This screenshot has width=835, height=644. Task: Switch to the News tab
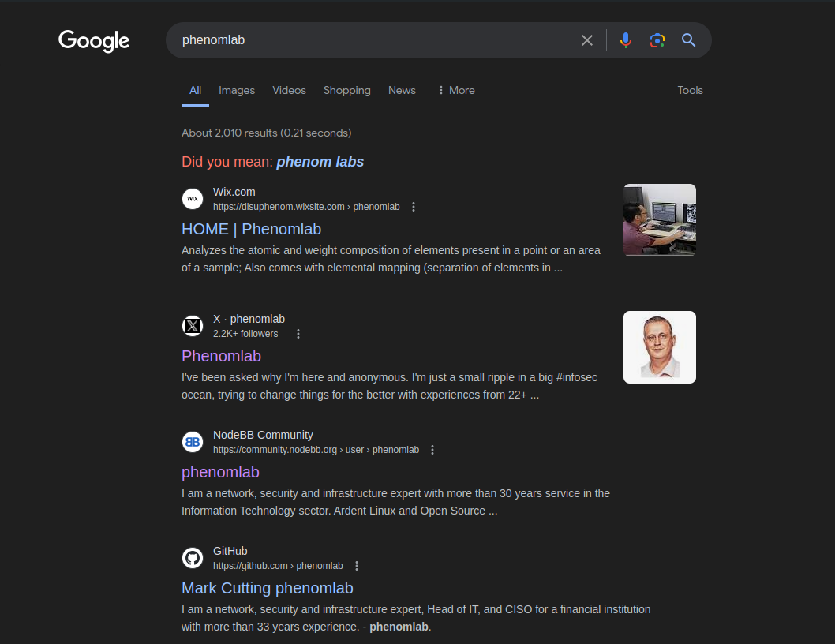(x=402, y=90)
